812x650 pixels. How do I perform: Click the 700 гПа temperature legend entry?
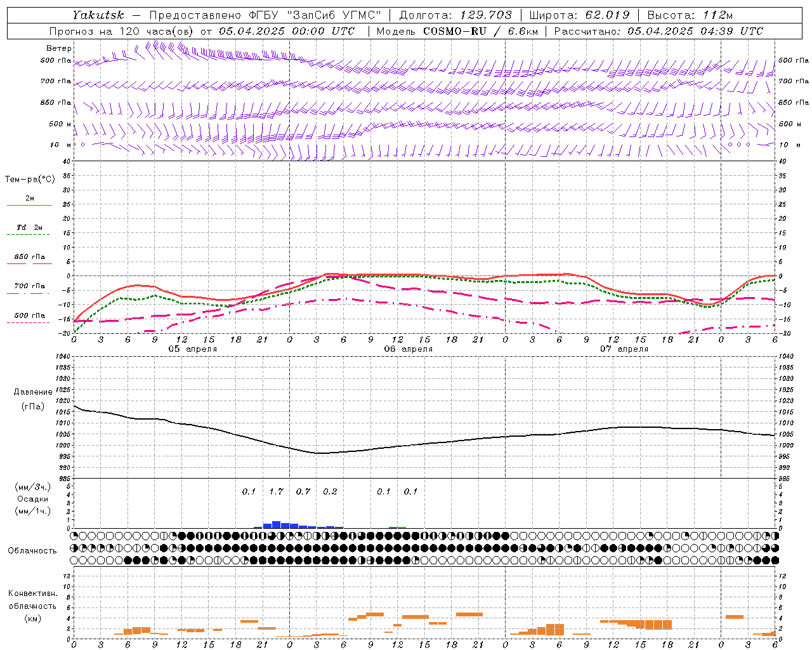tap(30, 286)
